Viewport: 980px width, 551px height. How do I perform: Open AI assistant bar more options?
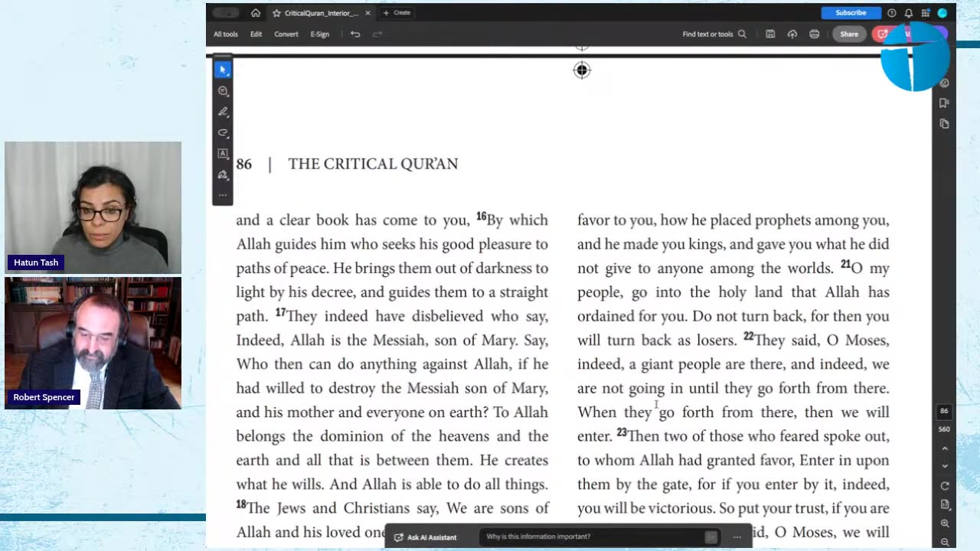737,537
